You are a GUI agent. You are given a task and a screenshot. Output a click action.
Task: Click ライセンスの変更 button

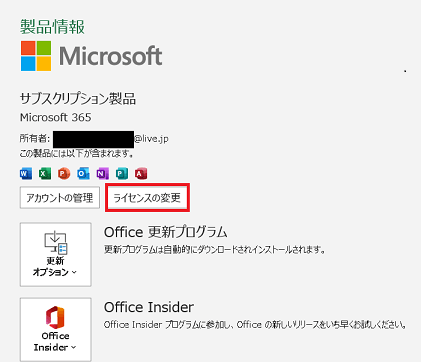[x=147, y=198]
